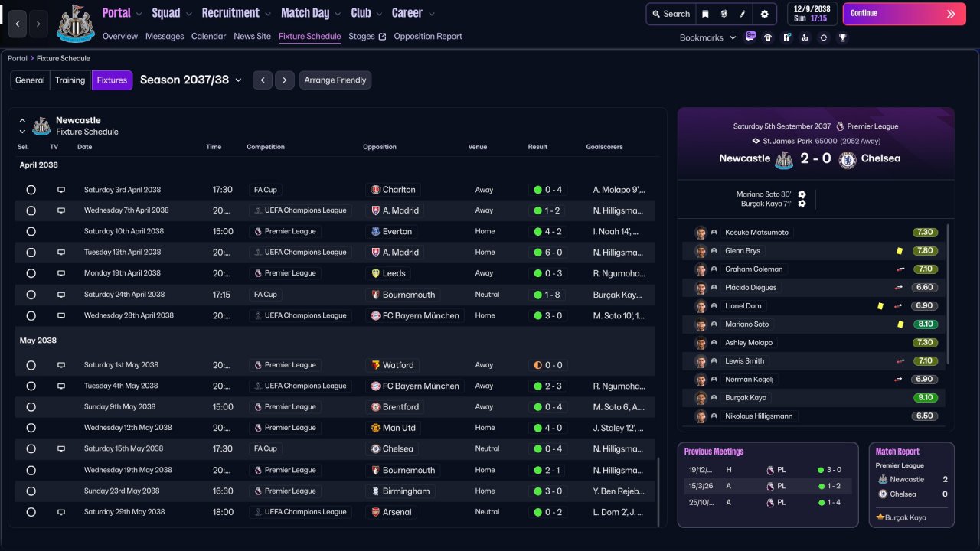Click the trophy icon in bookmarks bar
The height and width of the screenshot is (551, 980).
[x=842, y=37]
